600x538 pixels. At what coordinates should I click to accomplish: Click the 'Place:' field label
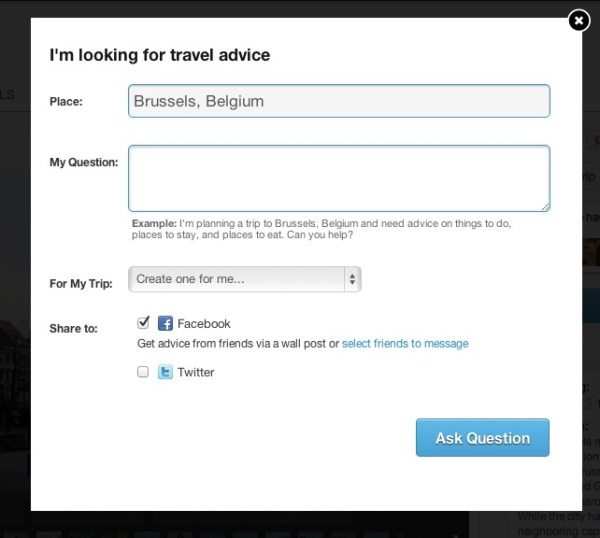66,101
